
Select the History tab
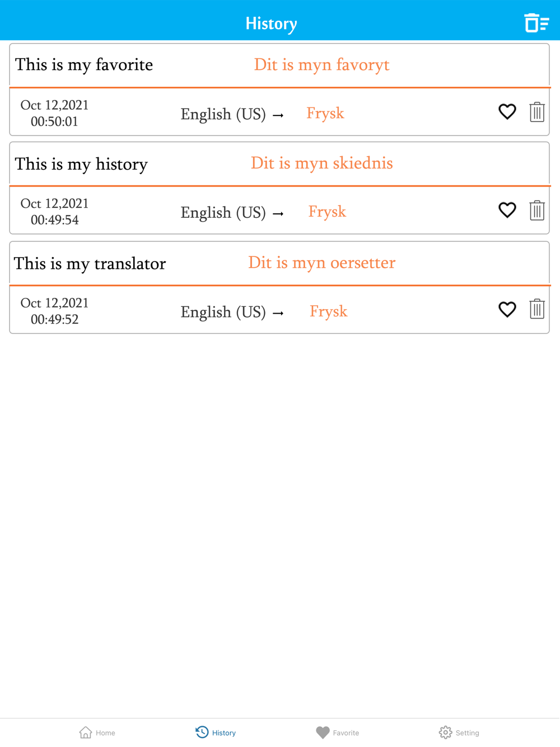pos(216,732)
